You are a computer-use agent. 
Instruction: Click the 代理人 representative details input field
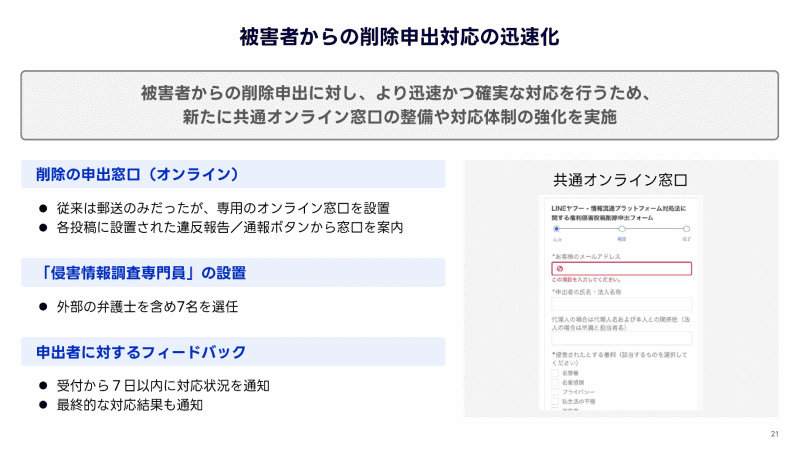(621, 338)
